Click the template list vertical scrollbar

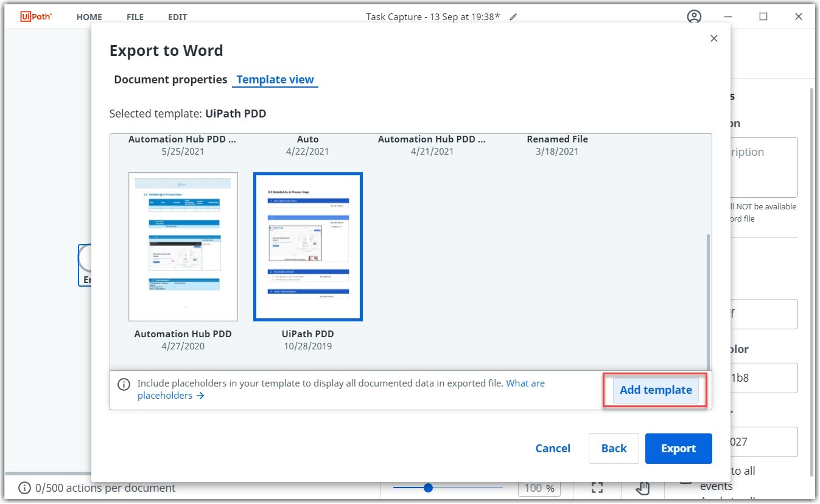pyautogui.click(x=707, y=298)
